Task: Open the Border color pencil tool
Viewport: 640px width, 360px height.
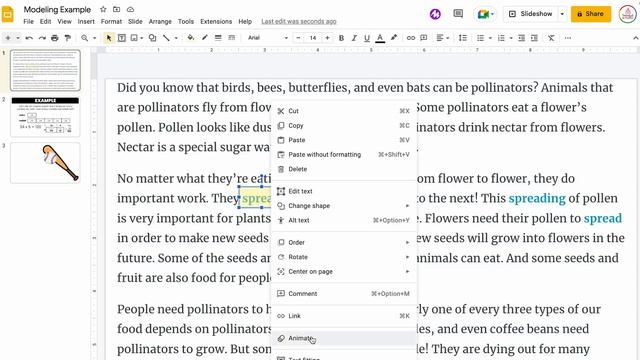Action: click(x=204, y=38)
